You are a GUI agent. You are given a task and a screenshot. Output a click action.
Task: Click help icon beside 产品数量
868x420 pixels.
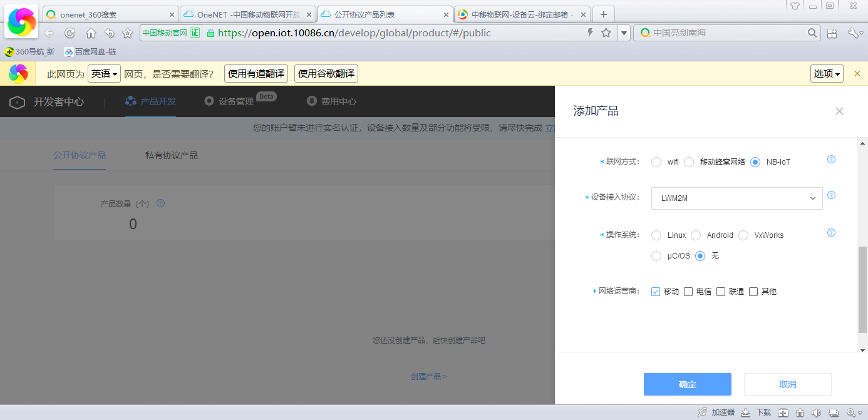pyautogui.click(x=160, y=203)
